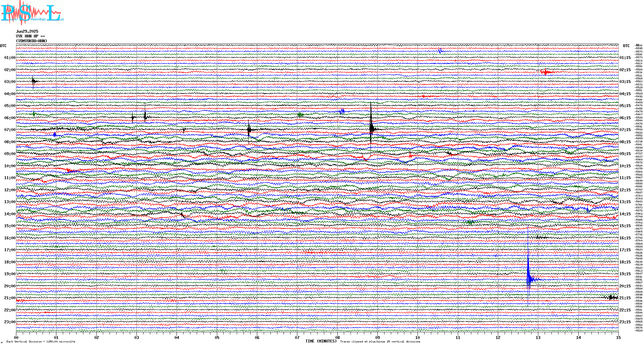This screenshot has width=644, height=346.
Task: Select the 23:00 hour label
Action: point(10,322)
